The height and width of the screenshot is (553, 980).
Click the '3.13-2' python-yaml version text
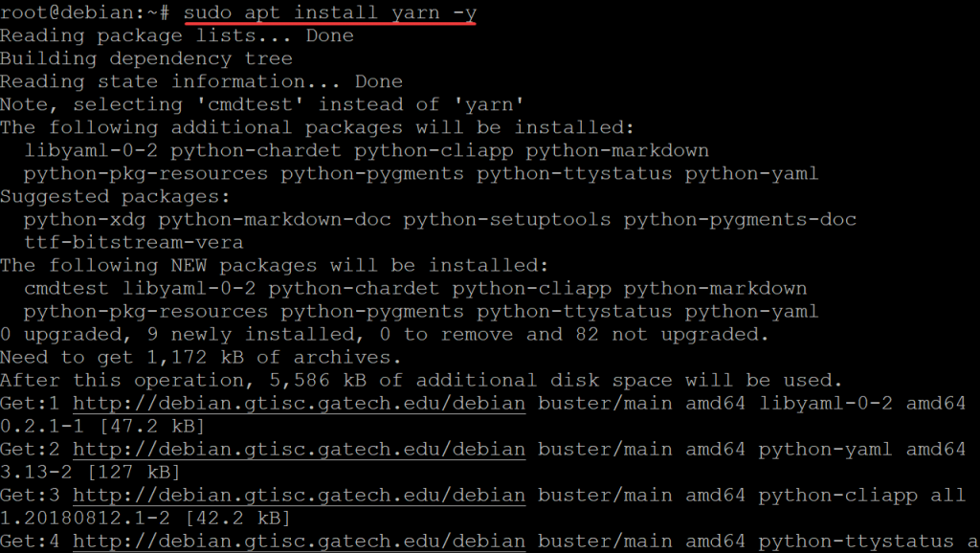pyautogui.click(x=36, y=472)
